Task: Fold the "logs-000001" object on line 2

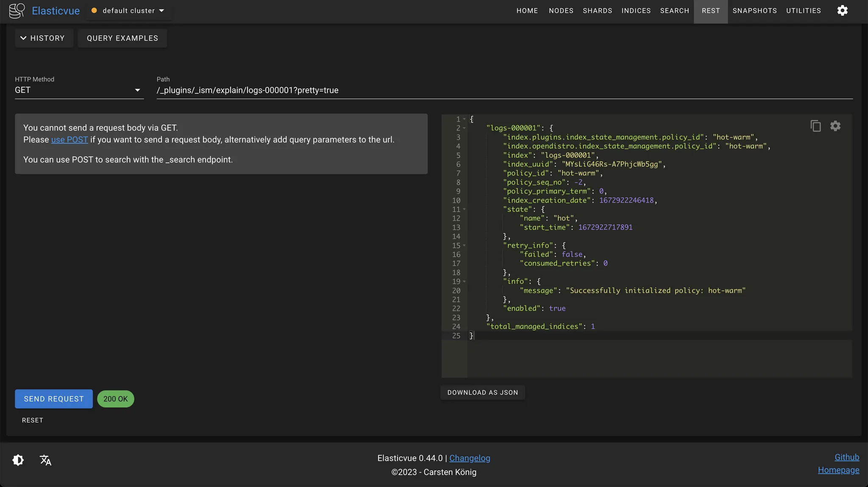Action: point(465,128)
